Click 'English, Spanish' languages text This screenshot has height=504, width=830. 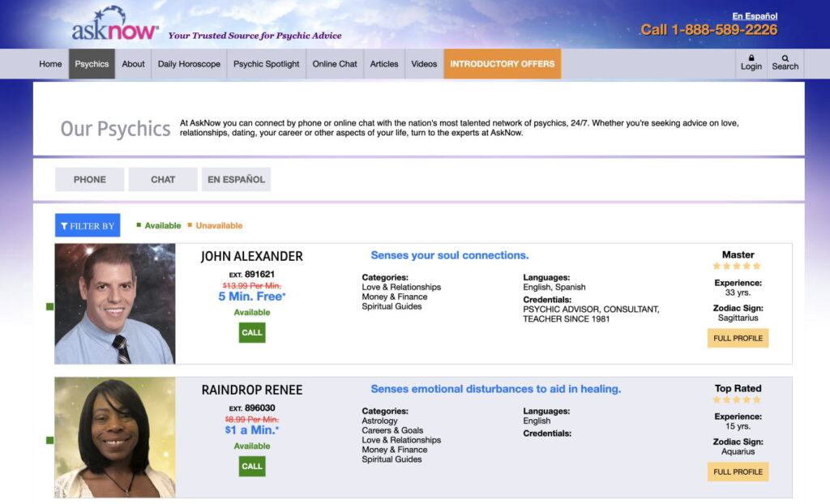[x=554, y=287]
